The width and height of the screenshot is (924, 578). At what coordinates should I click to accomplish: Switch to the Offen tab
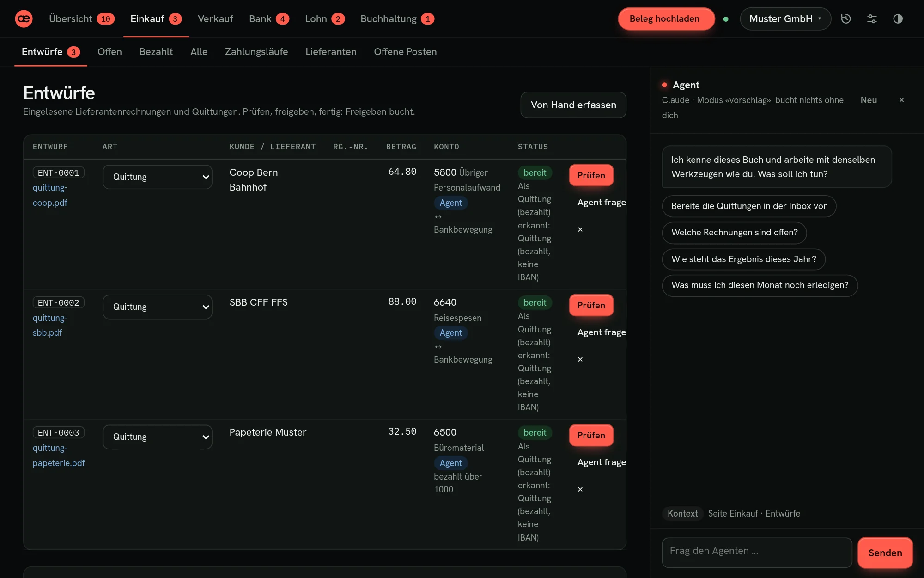pos(109,52)
